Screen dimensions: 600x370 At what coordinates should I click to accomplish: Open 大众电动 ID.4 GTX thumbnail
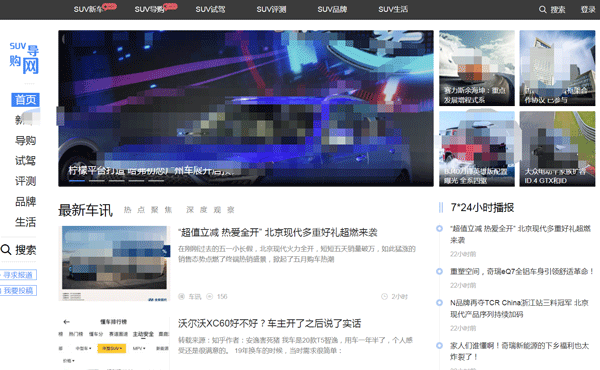[557, 149]
